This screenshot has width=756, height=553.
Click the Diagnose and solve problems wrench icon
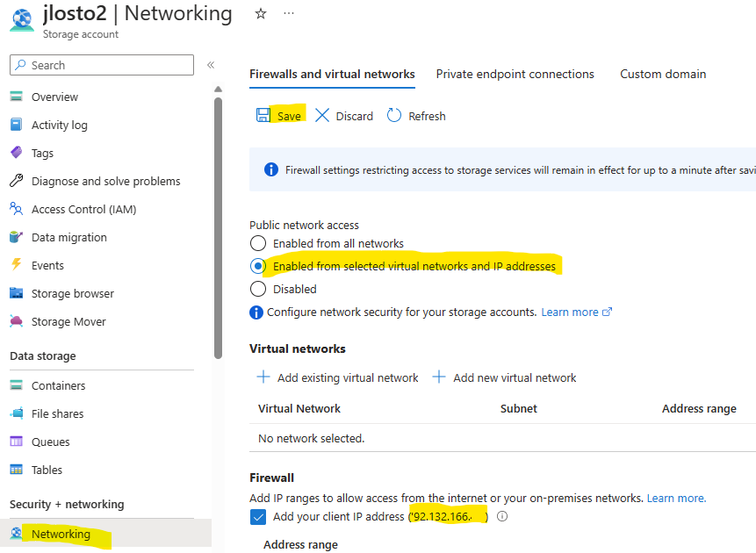[x=17, y=181]
